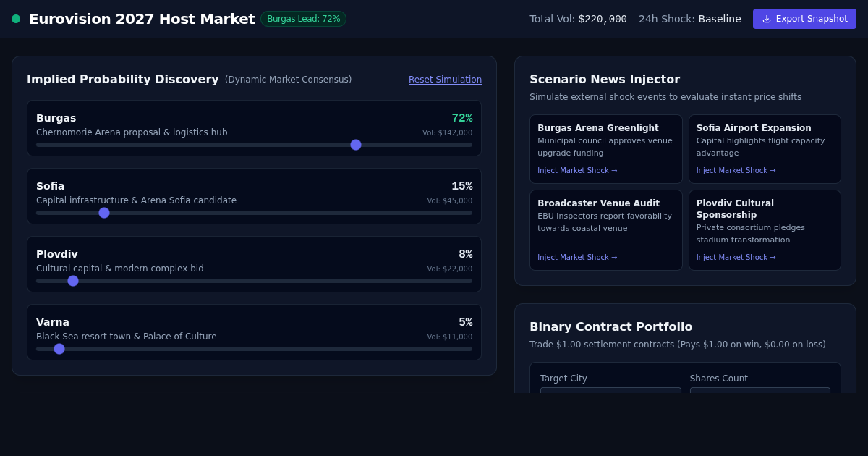868x456 pixels.
Task: Click the Chernomorie Arena proposal description
Action: click(132, 132)
